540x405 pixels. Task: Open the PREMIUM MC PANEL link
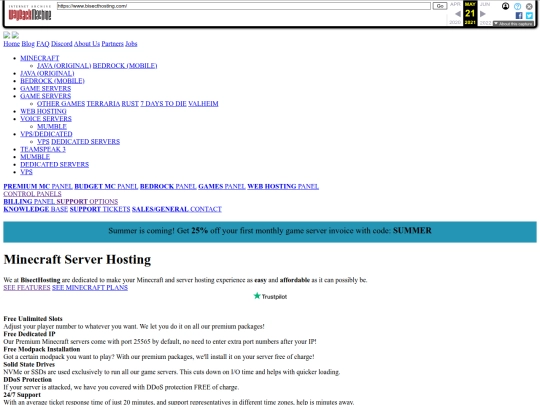tap(38, 186)
